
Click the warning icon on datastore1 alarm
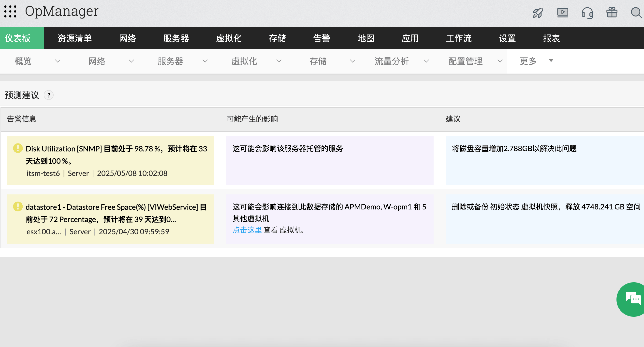click(x=18, y=206)
